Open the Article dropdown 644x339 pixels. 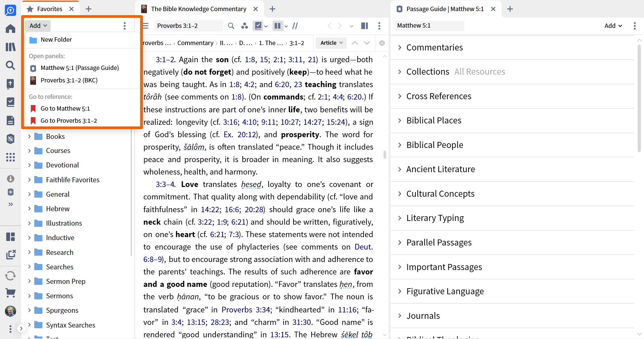click(x=331, y=43)
